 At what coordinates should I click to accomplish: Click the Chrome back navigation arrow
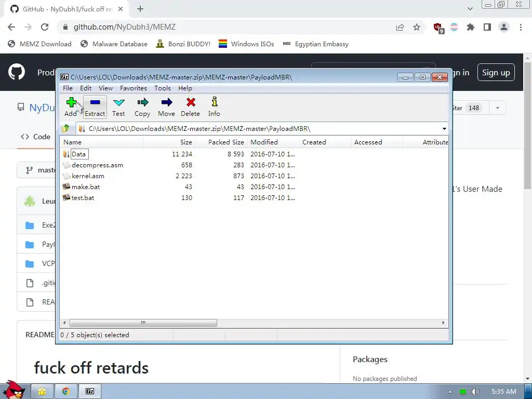pyautogui.click(x=11, y=27)
